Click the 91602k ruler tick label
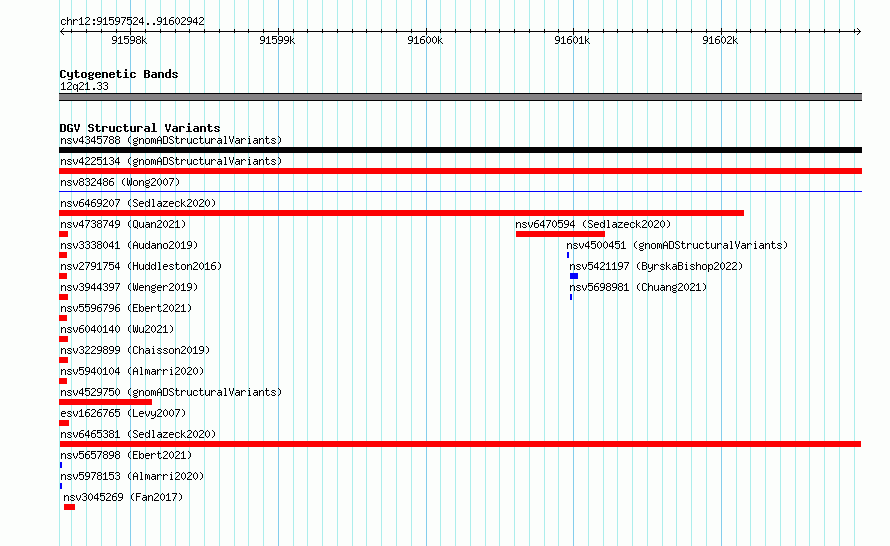The image size is (890, 546). 720,40
